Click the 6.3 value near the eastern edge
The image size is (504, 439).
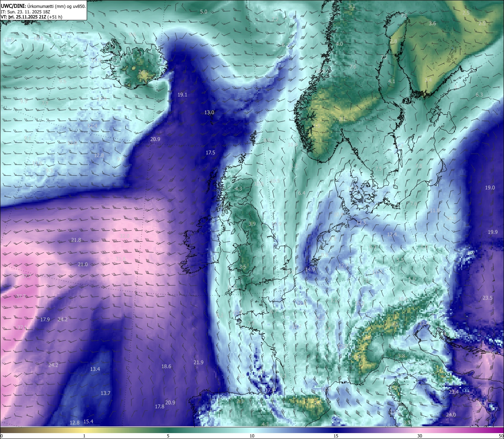pos(479,95)
